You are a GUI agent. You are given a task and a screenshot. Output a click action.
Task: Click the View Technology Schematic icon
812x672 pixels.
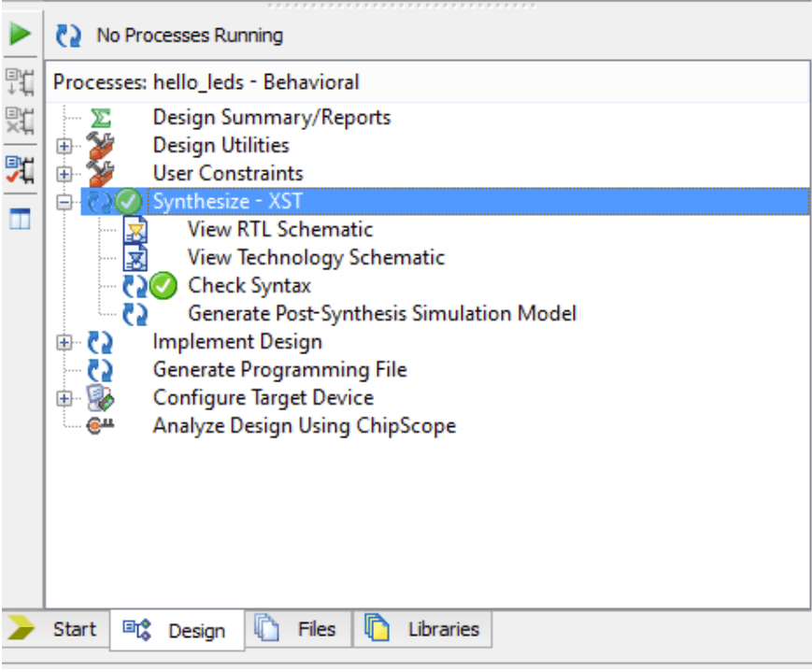click(x=136, y=258)
